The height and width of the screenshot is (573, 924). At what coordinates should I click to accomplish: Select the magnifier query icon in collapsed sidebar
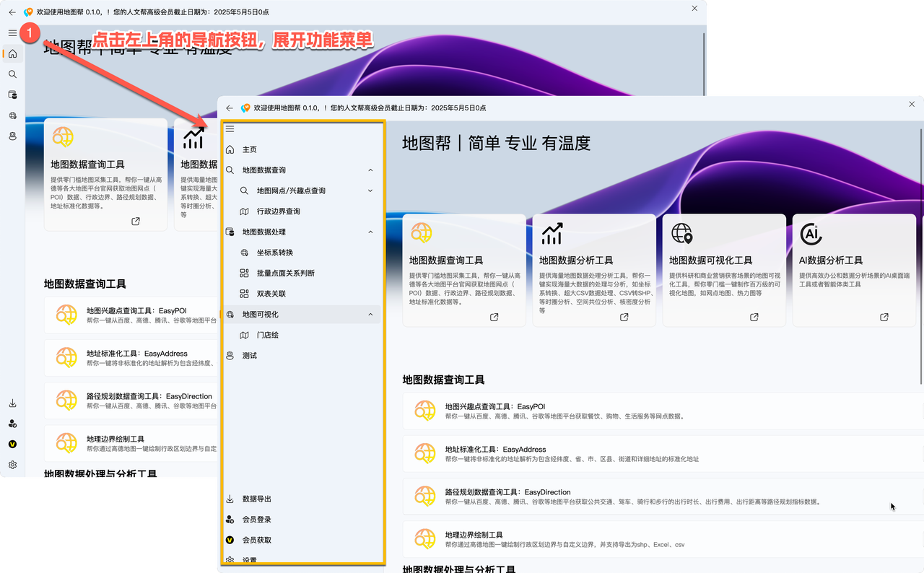tap(12, 74)
